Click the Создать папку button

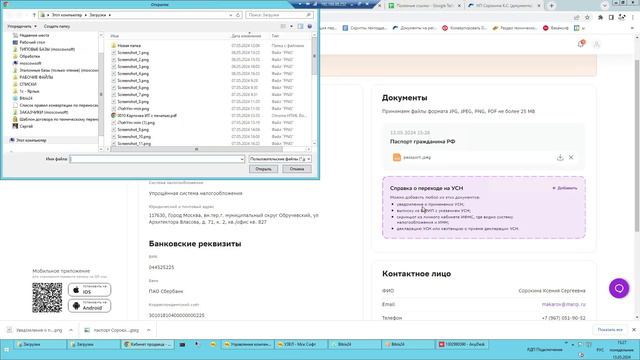pos(57,26)
